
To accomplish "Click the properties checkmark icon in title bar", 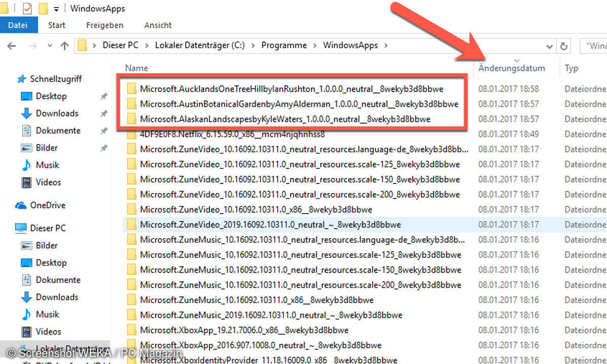I will click(x=27, y=8).
